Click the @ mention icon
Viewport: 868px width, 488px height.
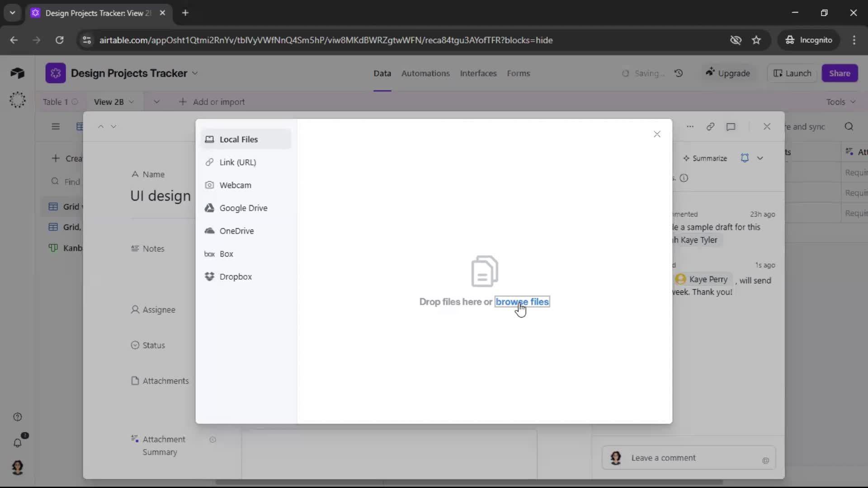[765, 460]
